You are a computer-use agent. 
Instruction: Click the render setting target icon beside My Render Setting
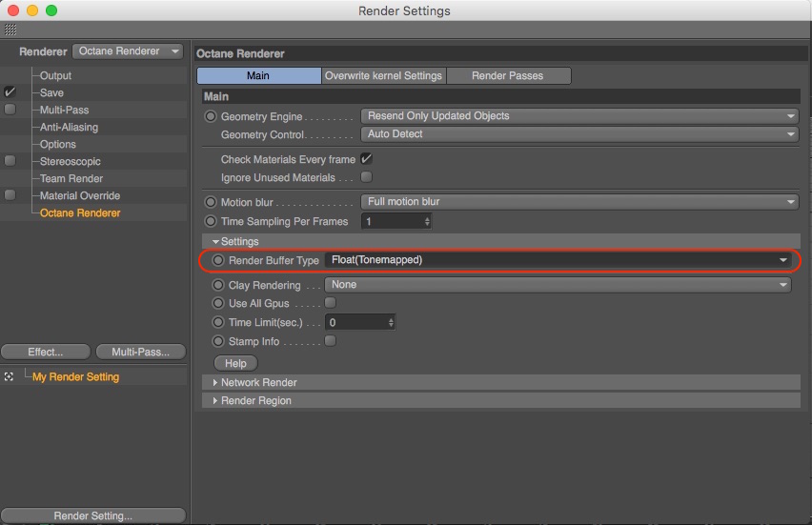click(x=9, y=377)
